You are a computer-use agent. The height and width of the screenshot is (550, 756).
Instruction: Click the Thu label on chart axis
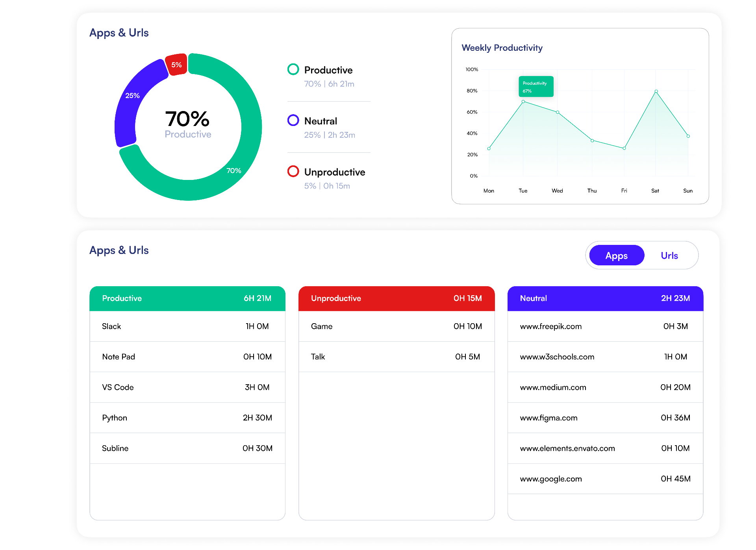pyautogui.click(x=592, y=191)
